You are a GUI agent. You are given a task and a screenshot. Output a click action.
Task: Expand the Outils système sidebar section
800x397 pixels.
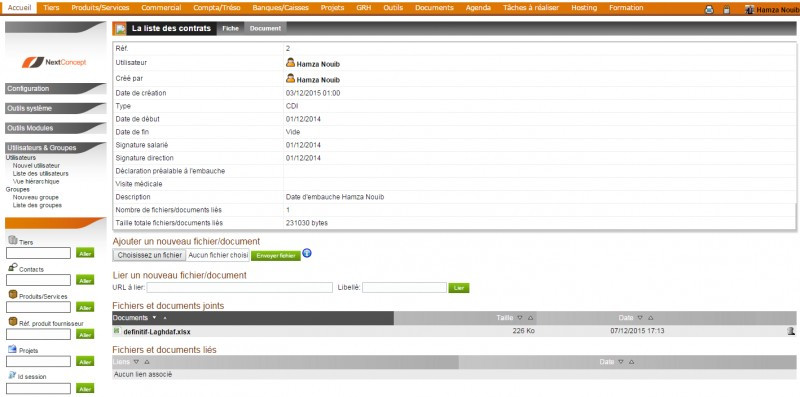tap(56, 109)
